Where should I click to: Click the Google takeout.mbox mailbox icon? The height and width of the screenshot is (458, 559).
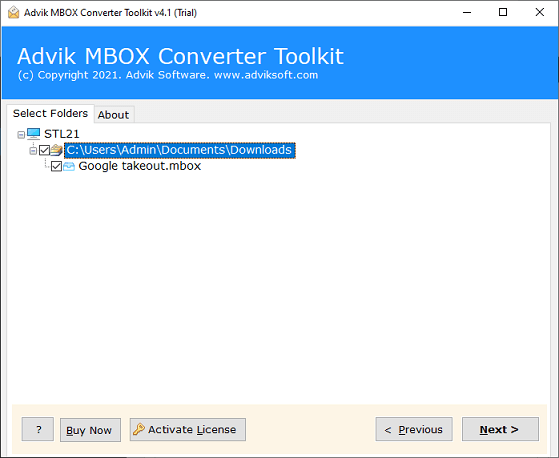[69, 166]
